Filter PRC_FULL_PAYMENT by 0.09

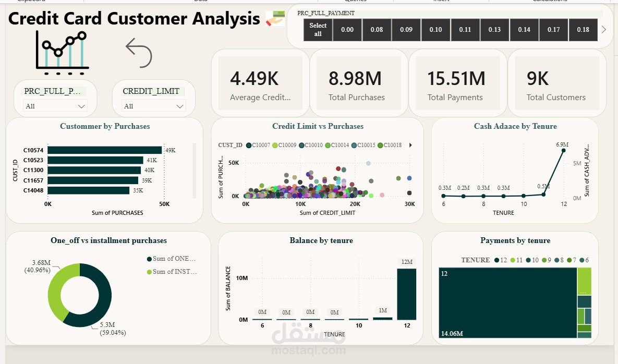click(x=406, y=30)
